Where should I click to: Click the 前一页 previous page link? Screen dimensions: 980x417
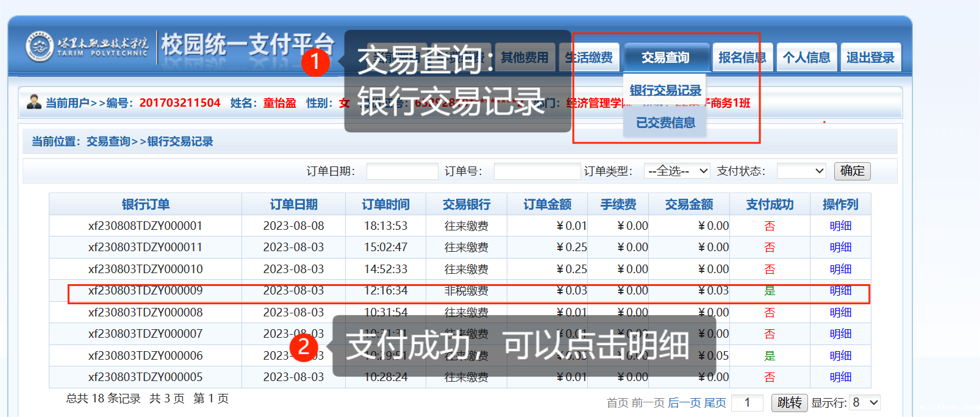coord(648,403)
